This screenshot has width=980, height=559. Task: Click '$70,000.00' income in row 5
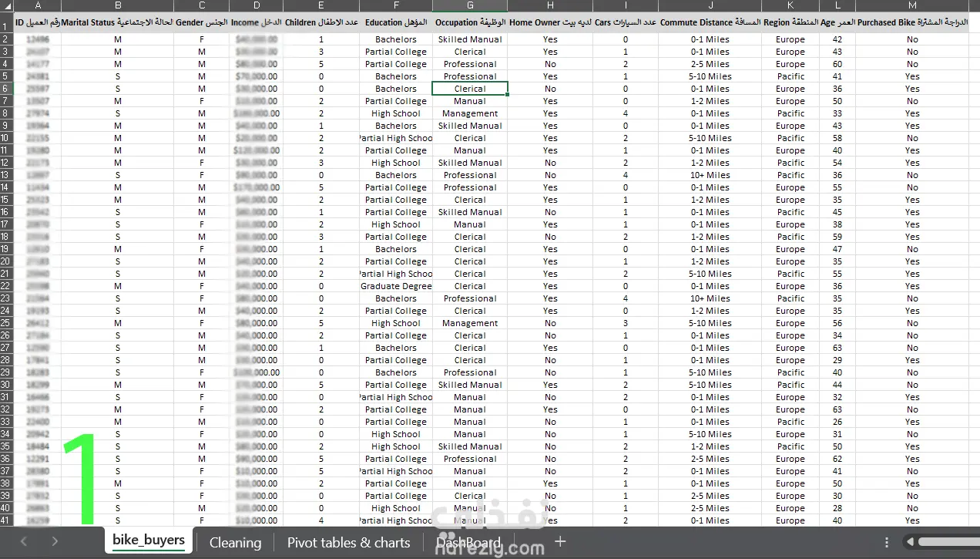[257, 76]
